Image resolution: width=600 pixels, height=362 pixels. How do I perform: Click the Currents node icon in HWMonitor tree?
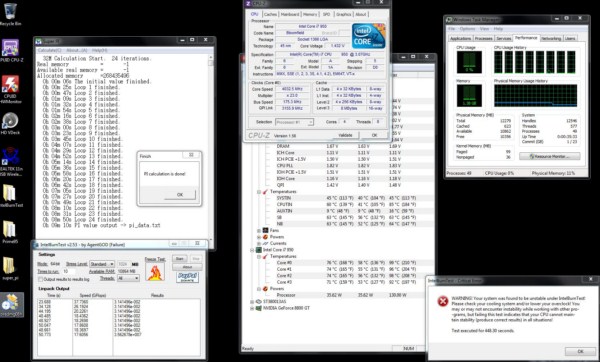265,243
